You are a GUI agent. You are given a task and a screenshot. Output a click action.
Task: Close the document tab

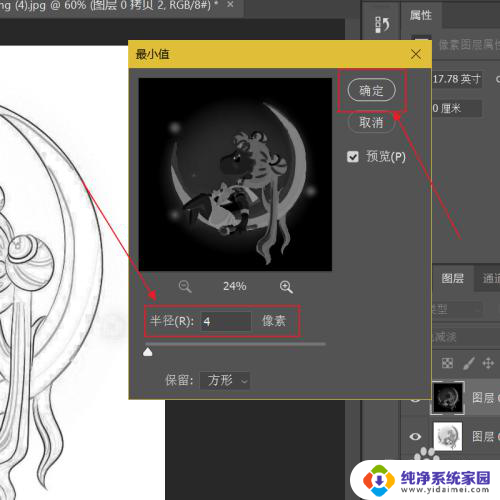click(x=230, y=4)
